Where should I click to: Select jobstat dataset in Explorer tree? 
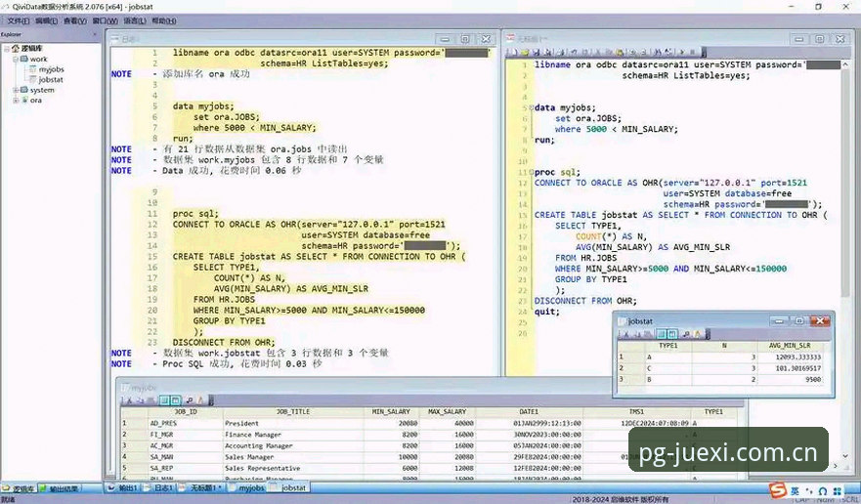pyautogui.click(x=51, y=80)
